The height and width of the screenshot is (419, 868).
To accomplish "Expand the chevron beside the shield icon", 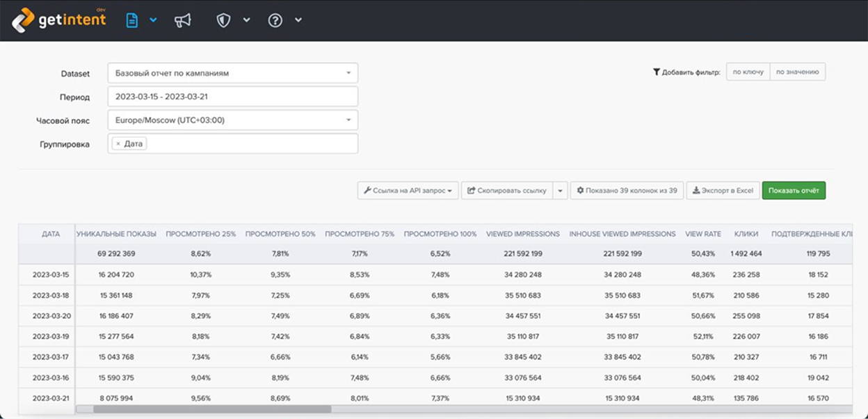I will pyautogui.click(x=246, y=20).
